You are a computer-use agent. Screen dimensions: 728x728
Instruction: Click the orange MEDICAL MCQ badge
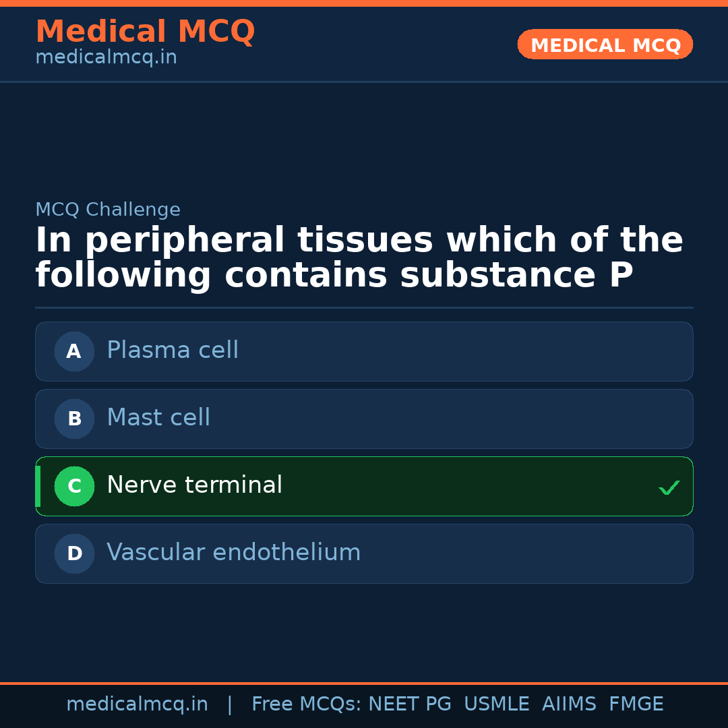tap(605, 45)
